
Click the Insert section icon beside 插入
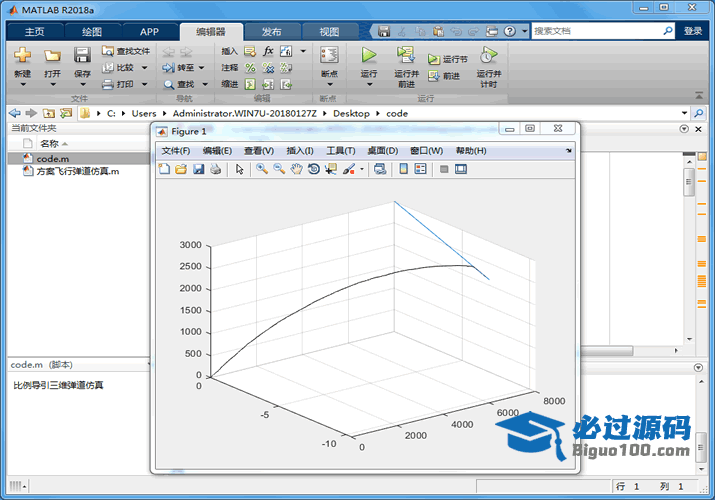250,51
